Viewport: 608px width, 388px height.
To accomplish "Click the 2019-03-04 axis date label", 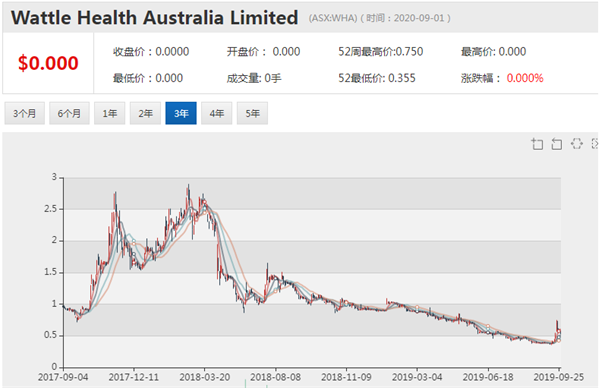I will click(x=417, y=377).
